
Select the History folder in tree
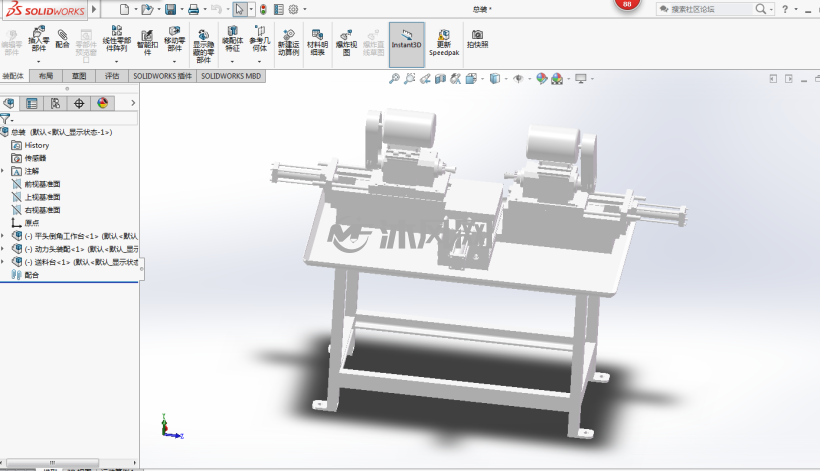30,145
